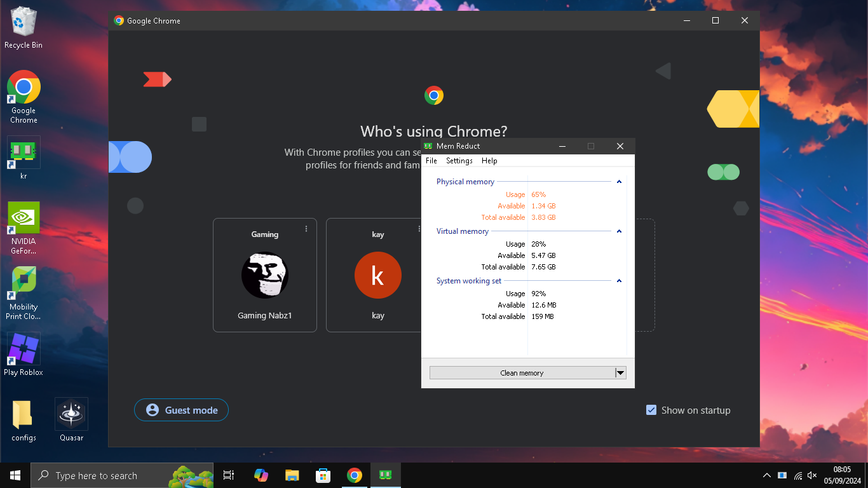Image resolution: width=868 pixels, height=488 pixels.
Task: Click the Google Chrome title bar icon
Action: 119,20
